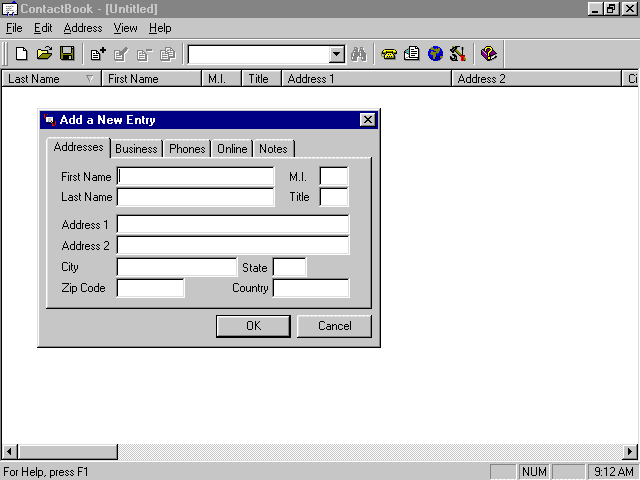Click the horizontal scrollbar right arrow
The image size is (640, 480).
pyautogui.click(x=630, y=452)
